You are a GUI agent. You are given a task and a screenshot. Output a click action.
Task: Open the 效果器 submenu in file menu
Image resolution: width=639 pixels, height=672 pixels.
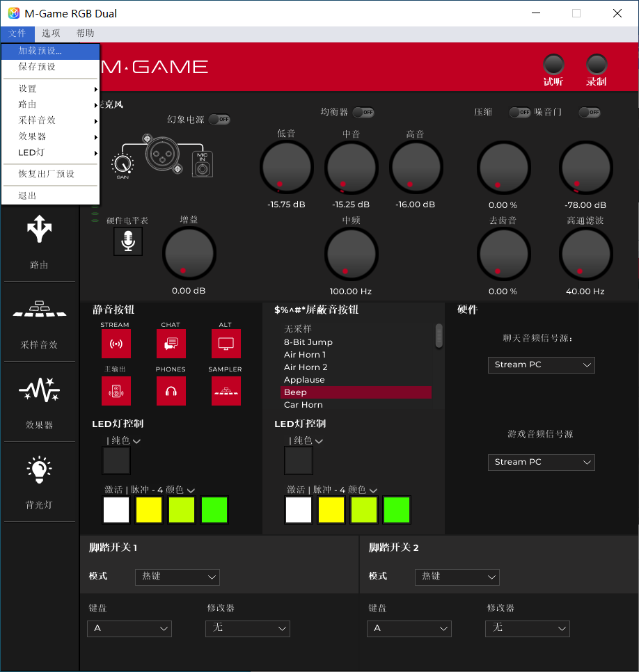point(51,137)
